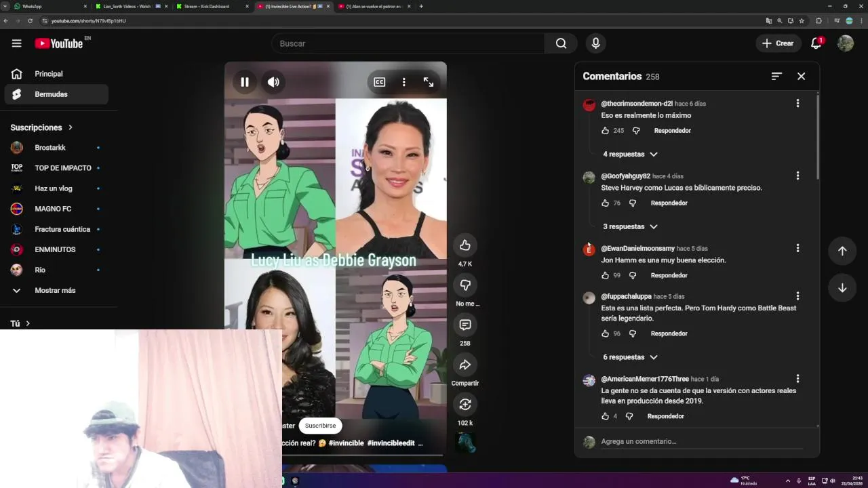The height and width of the screenshot is (488, 868).
Task: Like the Jon Hamm comment
Action: tap(606, 276)
